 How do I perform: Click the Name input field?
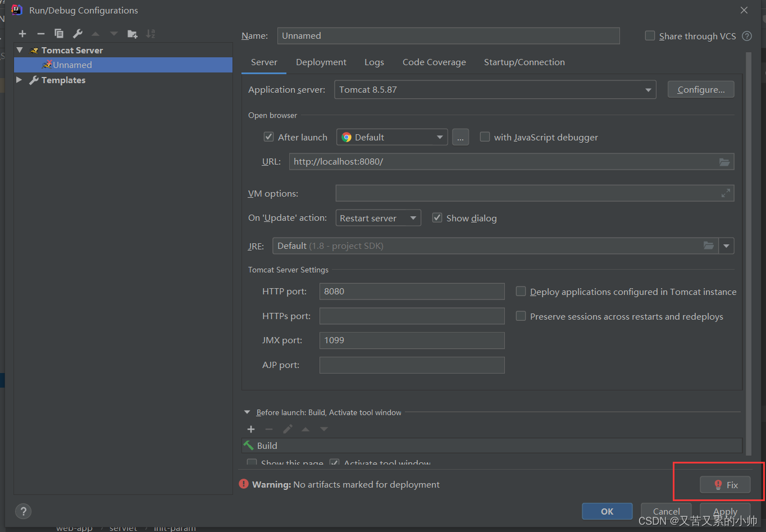[x=448, y=36]
